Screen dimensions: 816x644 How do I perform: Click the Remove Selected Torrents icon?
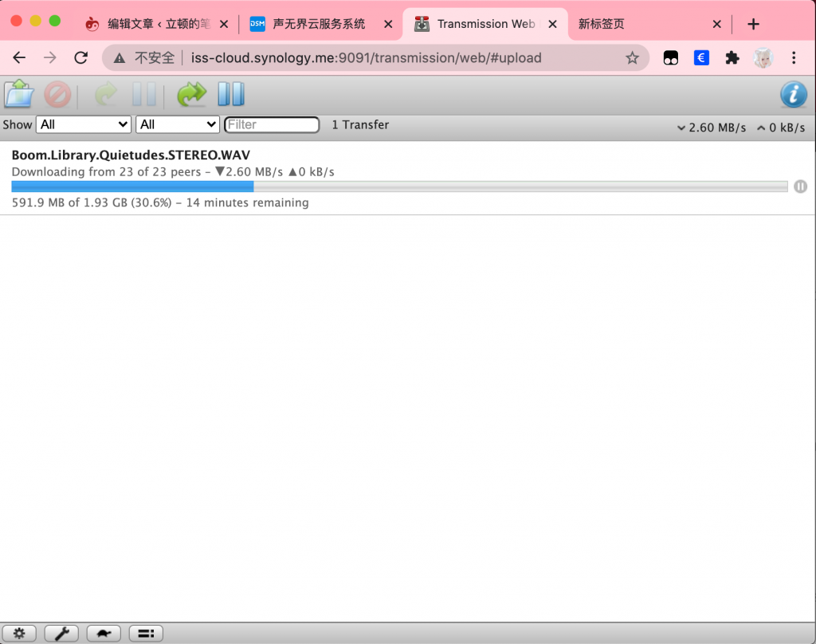[57, 95]
